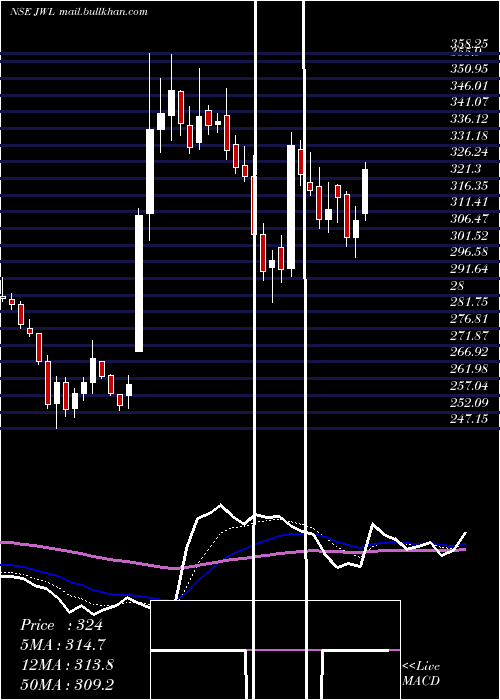The image size is (500, 700).
Task: Click the 266.92 price axis label
Action: [469, 352]
